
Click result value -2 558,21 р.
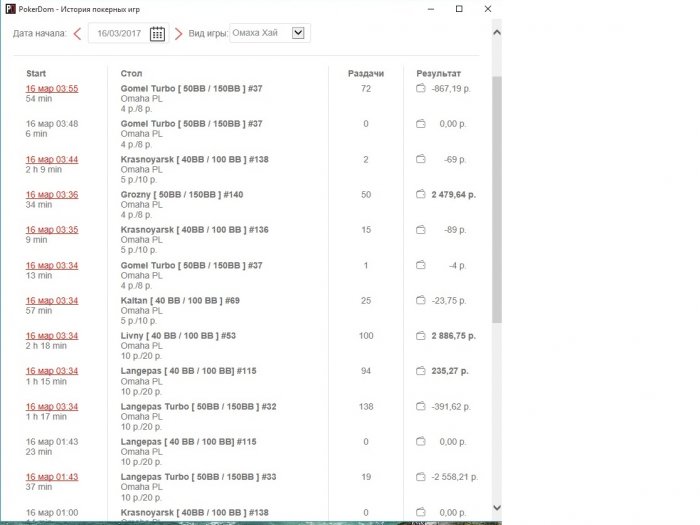454,477
